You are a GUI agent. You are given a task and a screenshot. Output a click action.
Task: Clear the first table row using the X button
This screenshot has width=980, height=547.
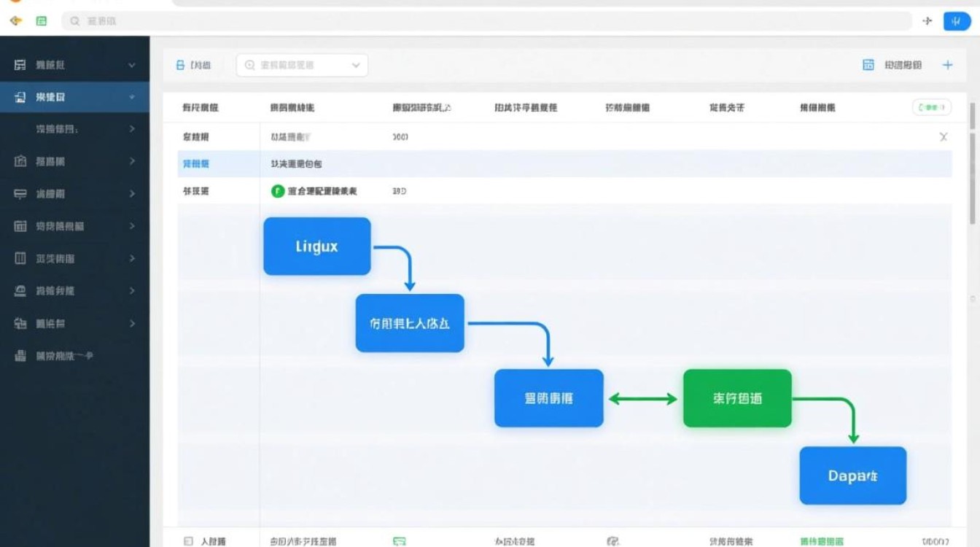coord(944,136)
